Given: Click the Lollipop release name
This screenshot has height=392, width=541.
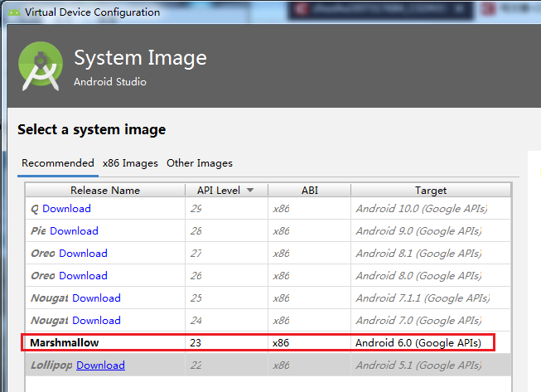Looking at the screenshot, I should (51, 365).
